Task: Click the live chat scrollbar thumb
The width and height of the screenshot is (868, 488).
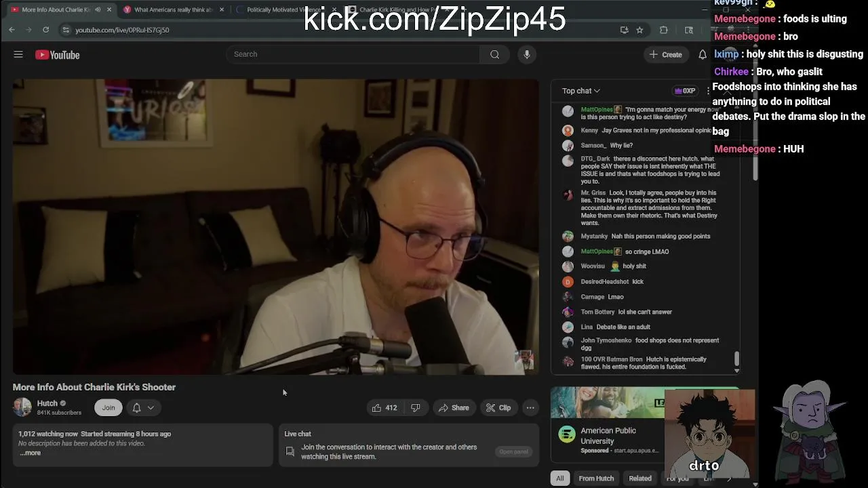Action: (x=736, y=359)
